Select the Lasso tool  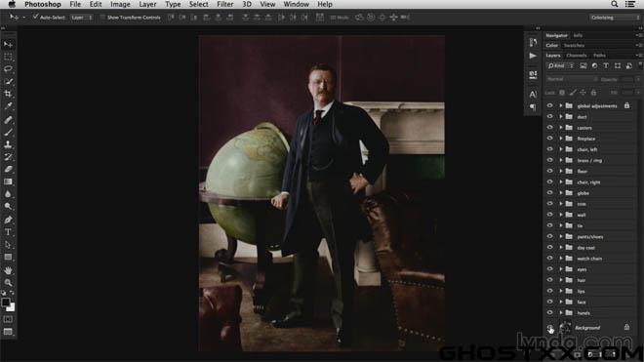pos(8,69)
